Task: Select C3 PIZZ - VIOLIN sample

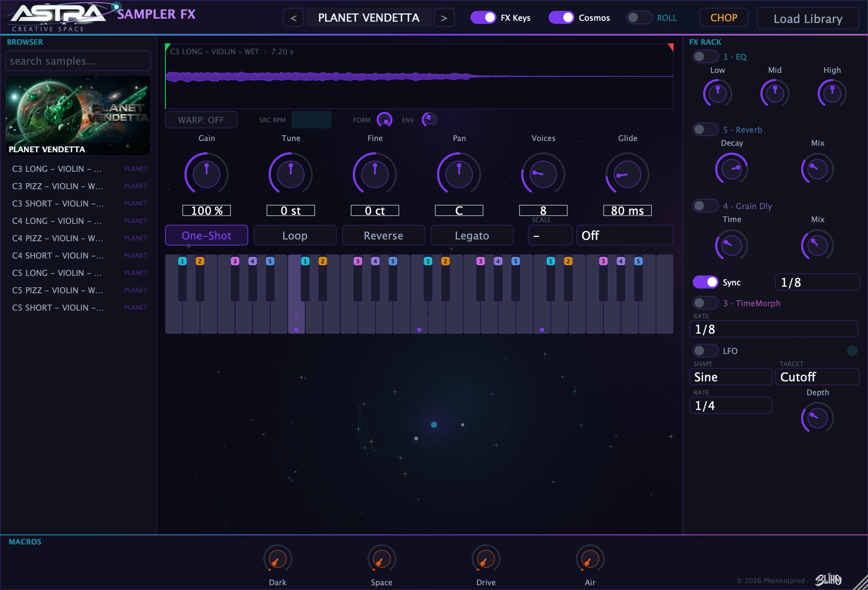Action: pos(78,186)
